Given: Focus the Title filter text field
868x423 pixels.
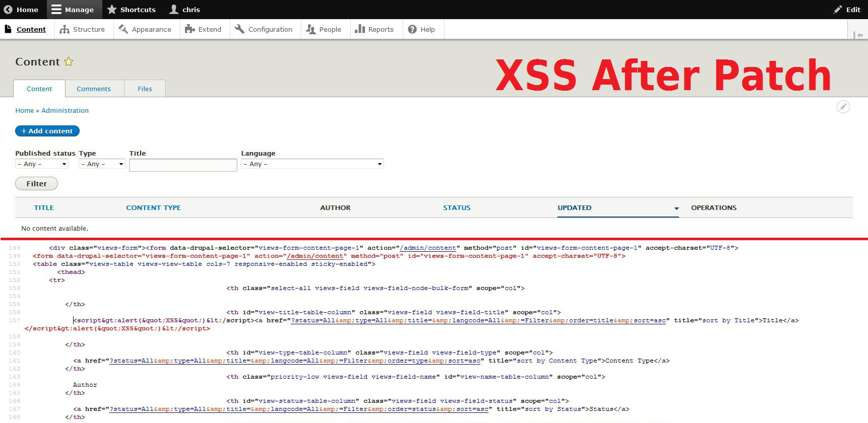Looking at the screenshot, I should pyautogui.click(x=183, y=165).
